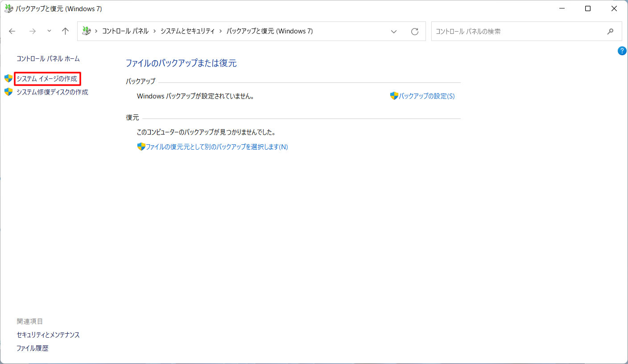Expand the chevron before コントロール パネル breadcrumb

coord(96,31)
